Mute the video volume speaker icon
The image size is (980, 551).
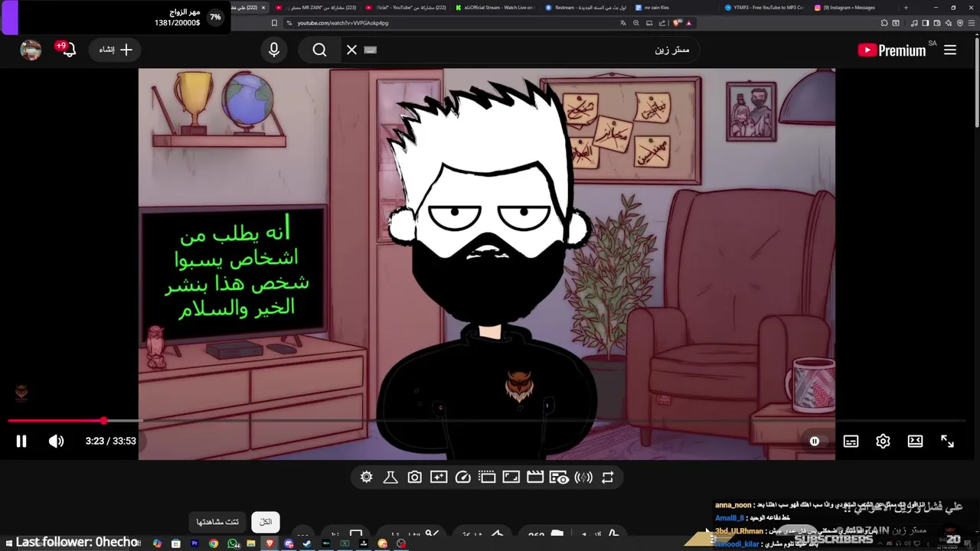(x=57, y=441)
